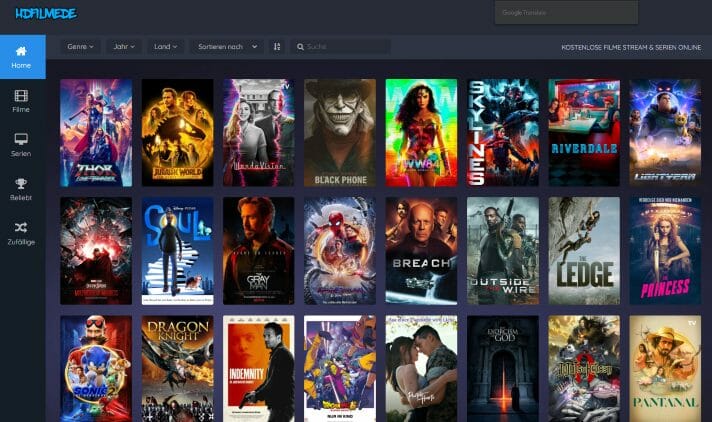Viewport: 712px width, 422px height.
Task: Open the Doctor Strange Multiverse poster
Action: [x=96, y=251]
